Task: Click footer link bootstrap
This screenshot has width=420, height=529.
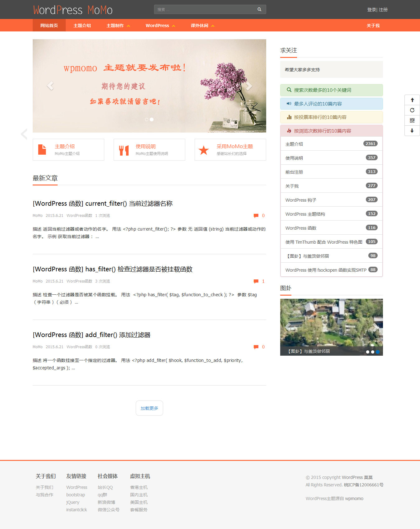Action: pos(76,495)
